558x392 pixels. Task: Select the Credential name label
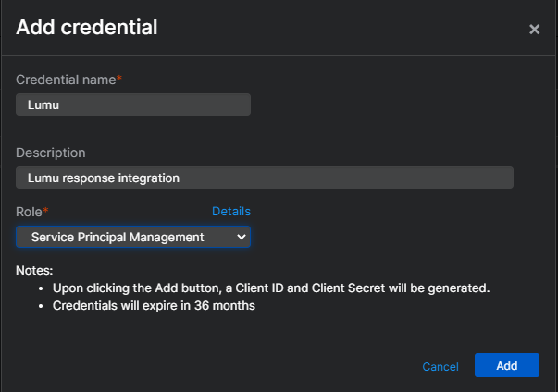(65, 80)
